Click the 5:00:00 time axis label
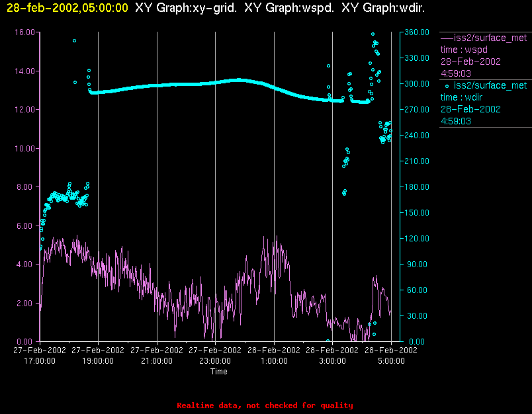The width and height of the screenshot is (532, 414). 391,361
